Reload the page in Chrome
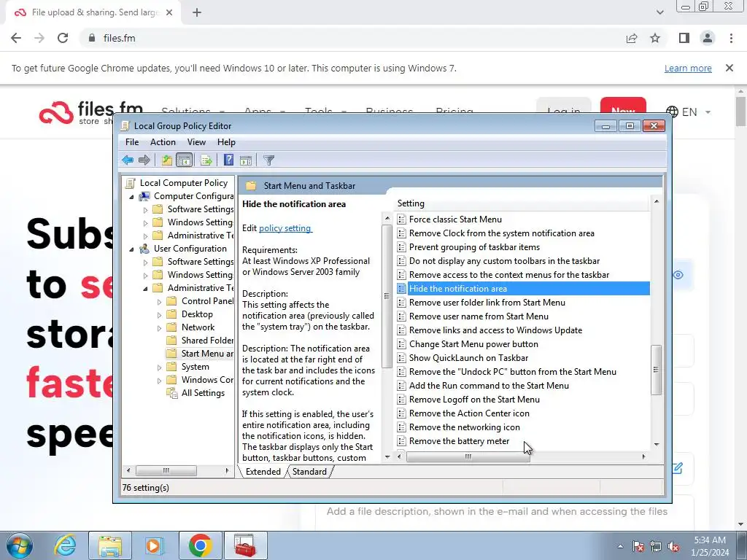 click(63, 38)
